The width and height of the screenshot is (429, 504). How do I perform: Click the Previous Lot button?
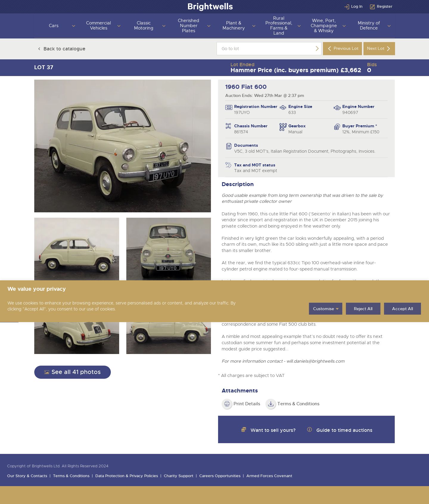click(342, 49)
